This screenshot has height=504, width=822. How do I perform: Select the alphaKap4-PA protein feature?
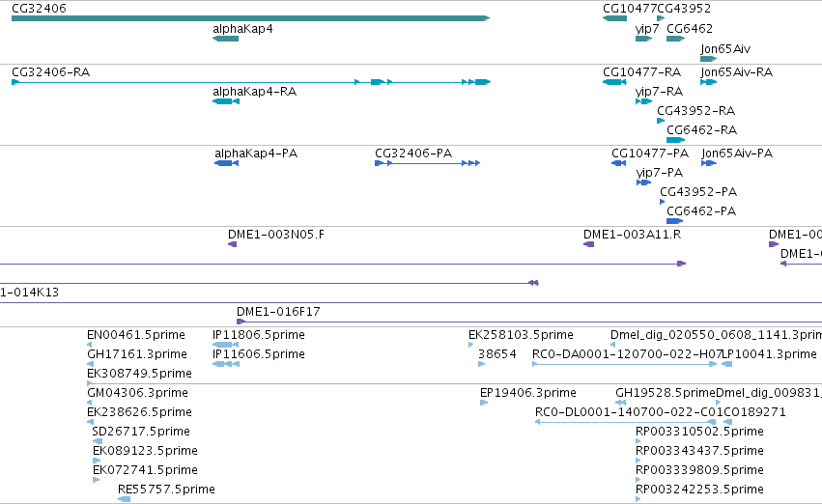click(226, 163)
